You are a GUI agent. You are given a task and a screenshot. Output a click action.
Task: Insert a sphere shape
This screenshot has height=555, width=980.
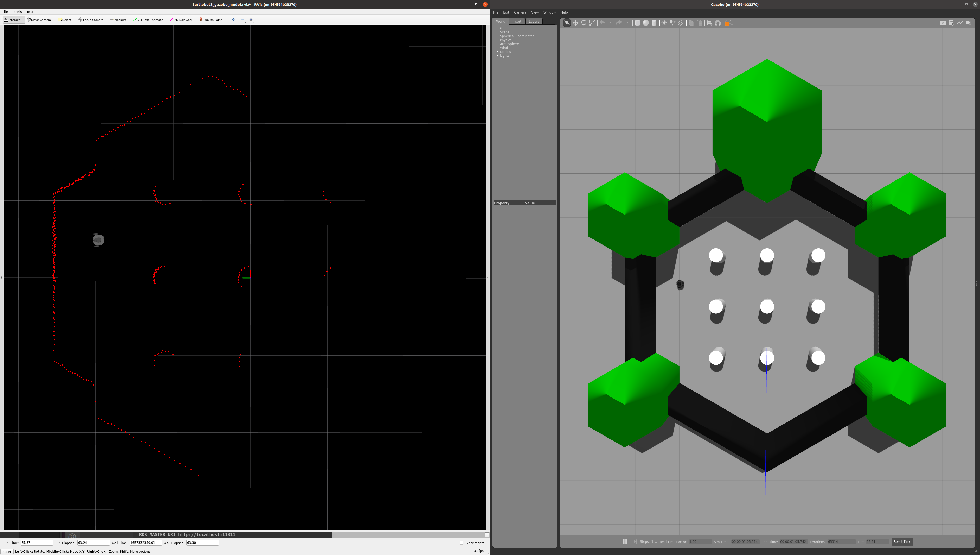click(646, 23)
